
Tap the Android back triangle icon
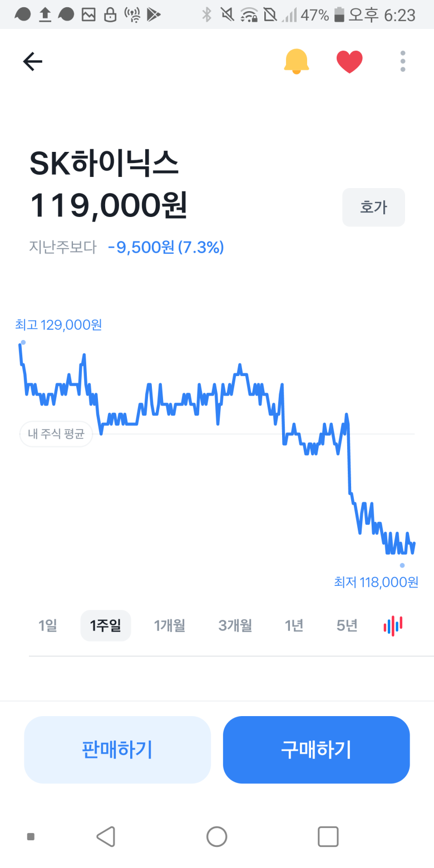point(106,836)
